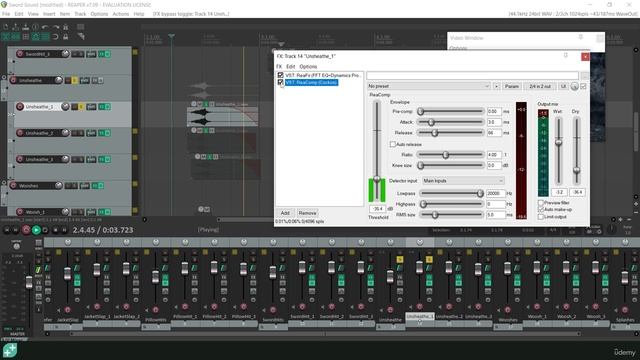Click the Udemy logo
Viewport: 640px width, 360px height.
pos(624,352)
